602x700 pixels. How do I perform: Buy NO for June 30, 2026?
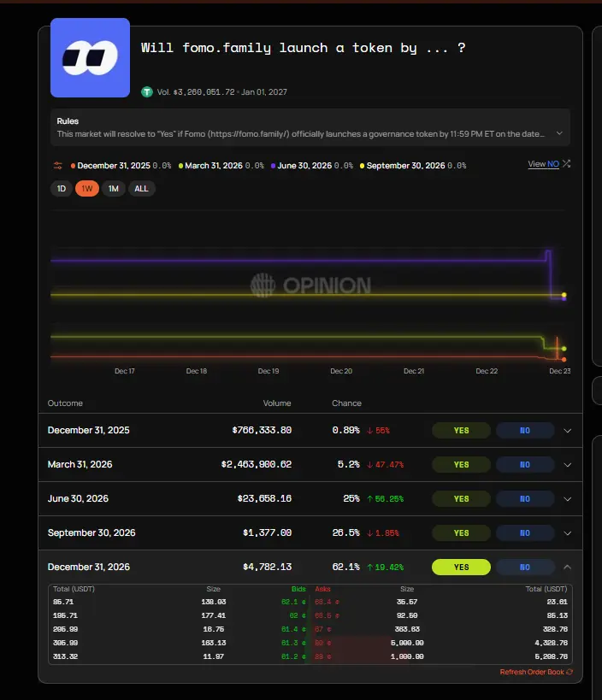(x=525, y=498)
